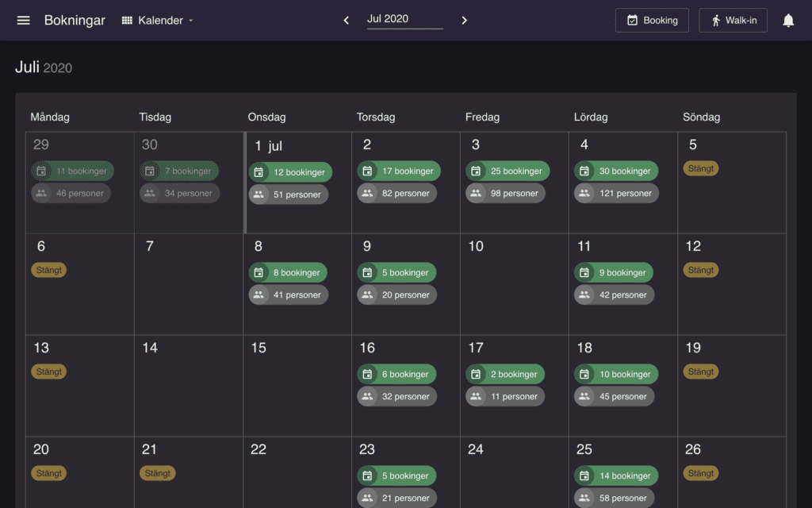The image size is (812, 508).
Task: Open the 20 personer chip on July 9
Action: (x=396, y=294)
